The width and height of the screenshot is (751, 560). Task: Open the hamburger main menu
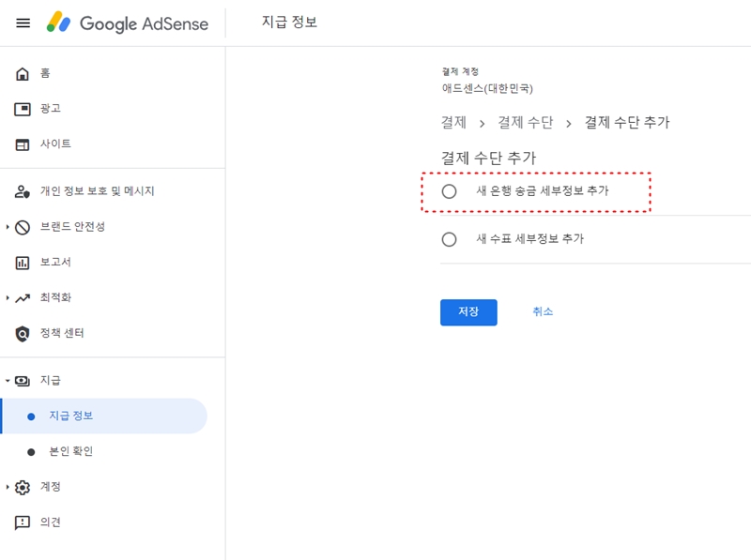(x=23, y=23)
